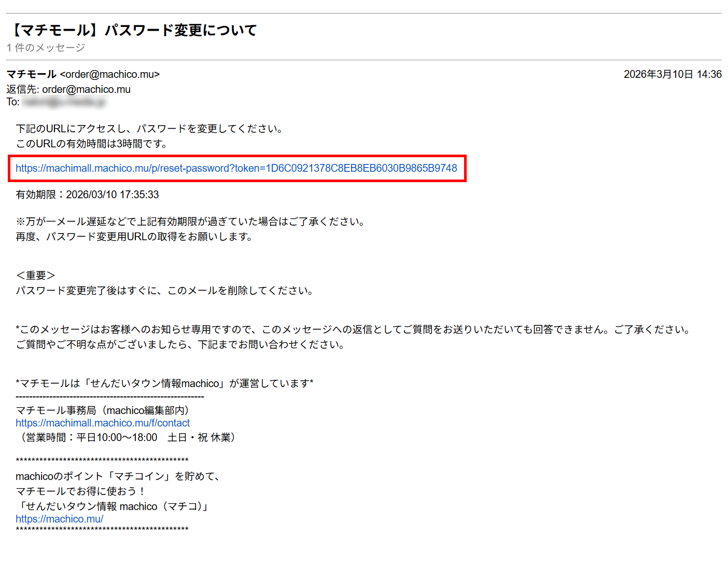The height and width of the screenshot is (564, 728).
Task: Click the machimall.machico.mu/f/contact link
Action: 102,423
